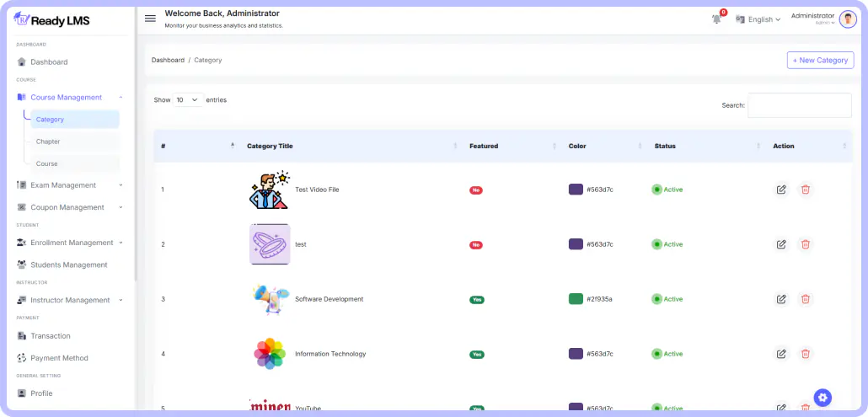Toggle Featured Yes badge for Software Development

click(477, 300)
